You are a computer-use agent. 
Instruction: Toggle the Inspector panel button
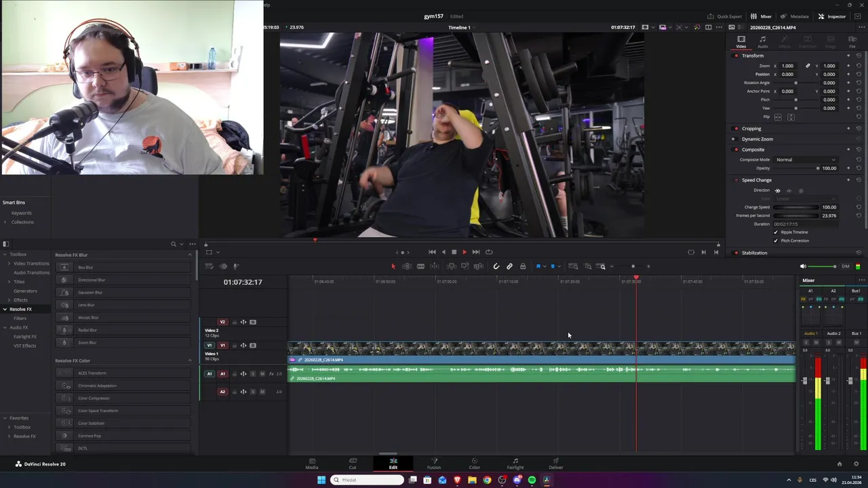(x=832, y=16)
